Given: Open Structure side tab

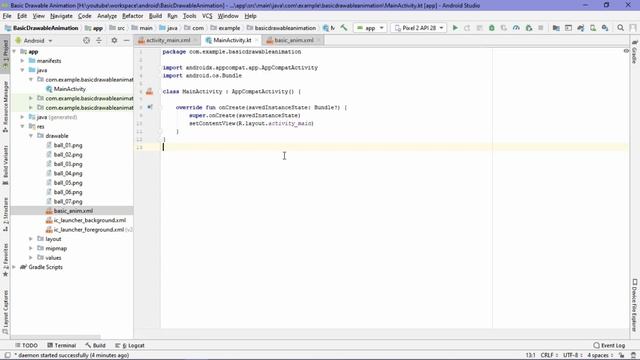Looking at the screenshot, I should 5,214.
